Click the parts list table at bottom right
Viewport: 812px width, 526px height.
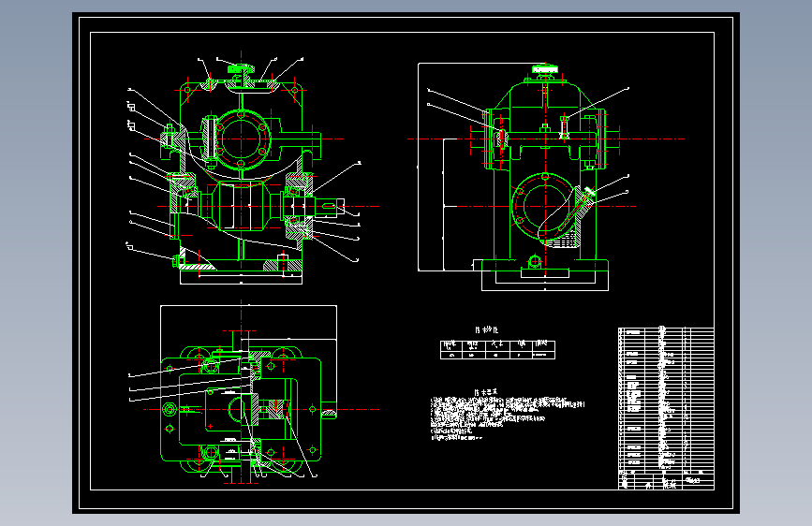click(666, 399)
